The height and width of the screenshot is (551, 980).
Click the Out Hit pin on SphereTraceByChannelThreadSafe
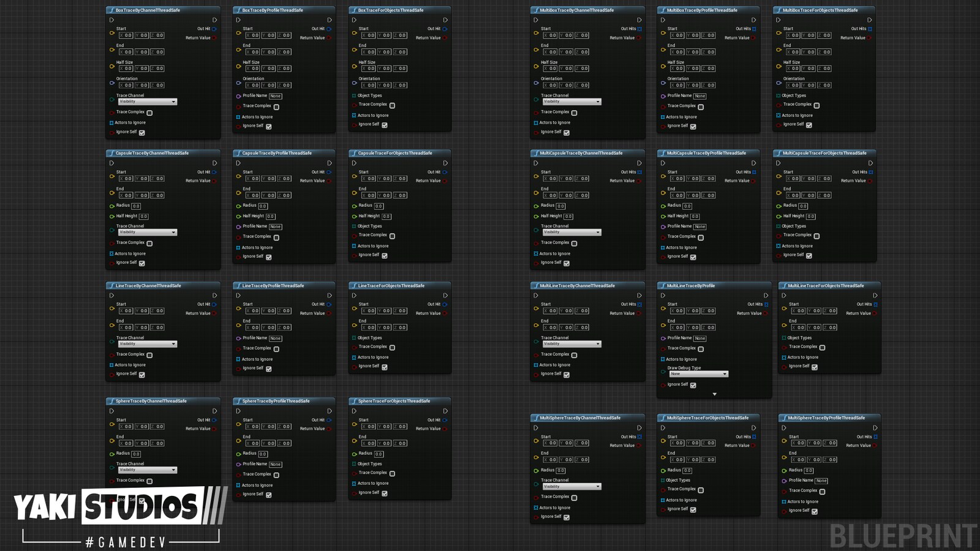coord(214,420)
